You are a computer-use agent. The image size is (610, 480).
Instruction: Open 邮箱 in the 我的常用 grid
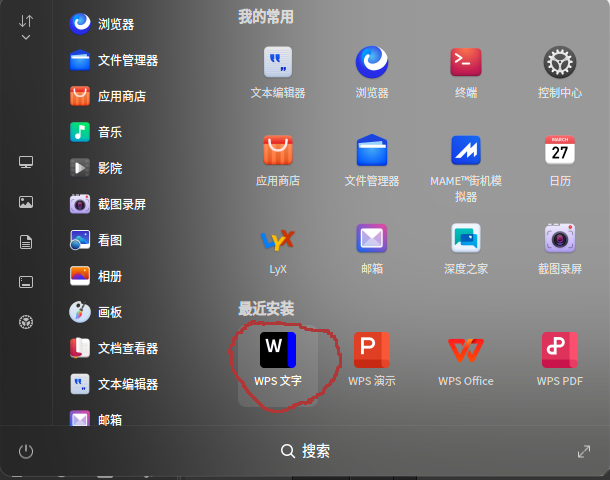pyautogui.click(x=372, y=249)
